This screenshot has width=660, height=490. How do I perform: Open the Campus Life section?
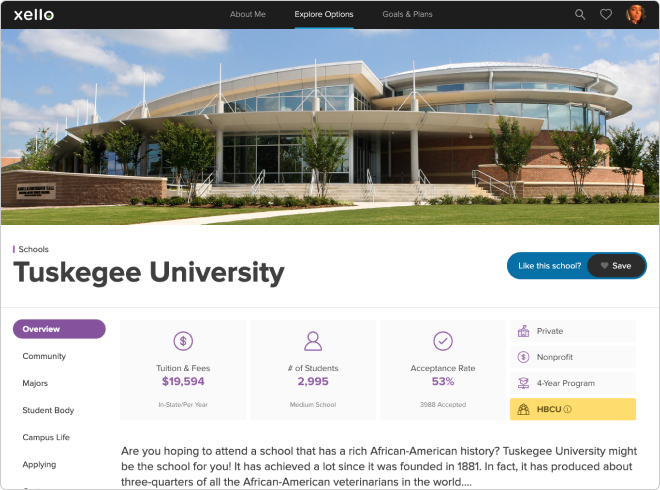click(x=46, y=437)
